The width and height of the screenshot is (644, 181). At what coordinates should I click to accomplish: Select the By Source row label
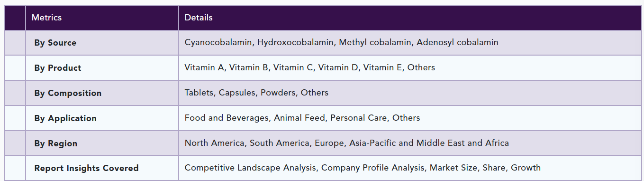[x=55, y=43]
